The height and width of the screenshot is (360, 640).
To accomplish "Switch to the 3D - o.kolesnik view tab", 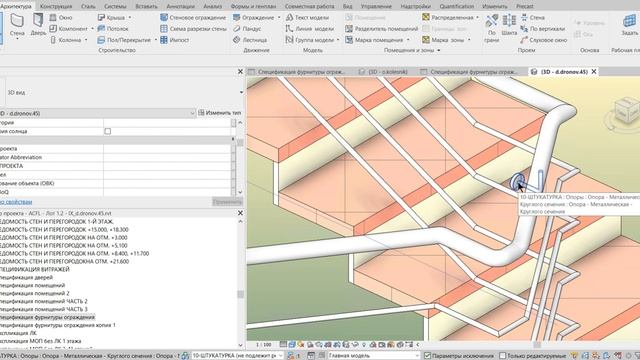I will [384, 72].
